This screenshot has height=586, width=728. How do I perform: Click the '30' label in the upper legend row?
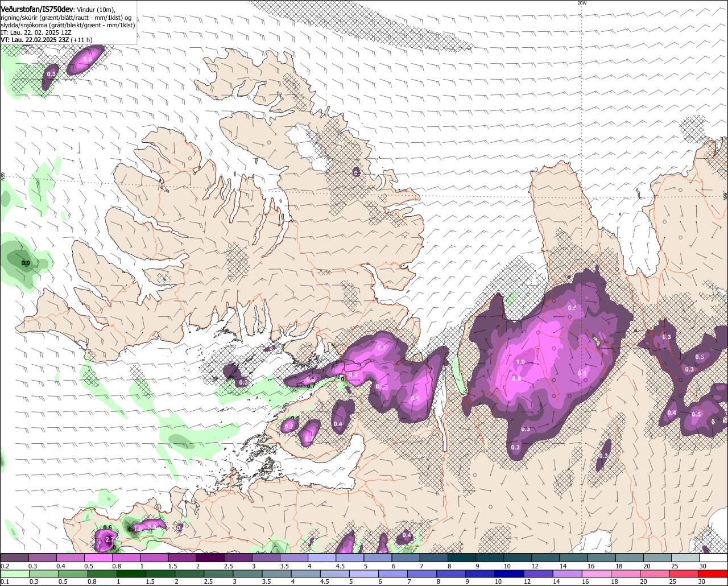tap(702, 566)
